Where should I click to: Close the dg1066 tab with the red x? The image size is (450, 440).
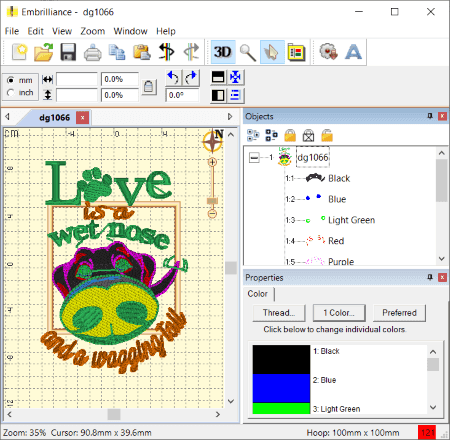point(82,118)
